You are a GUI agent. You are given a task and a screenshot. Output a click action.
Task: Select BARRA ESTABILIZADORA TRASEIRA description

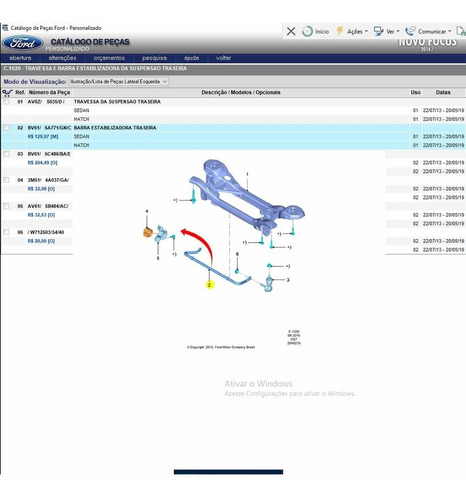(x=115, y=128)
